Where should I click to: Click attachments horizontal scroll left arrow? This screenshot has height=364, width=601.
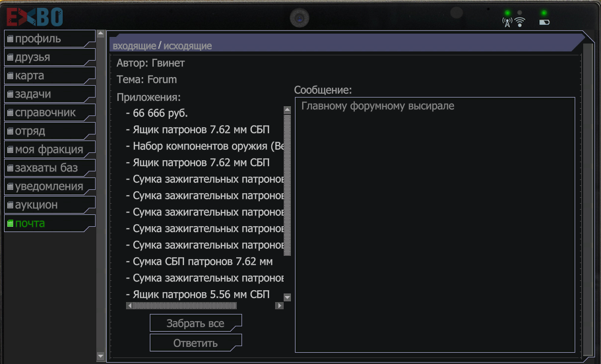[x=129, y=306]
